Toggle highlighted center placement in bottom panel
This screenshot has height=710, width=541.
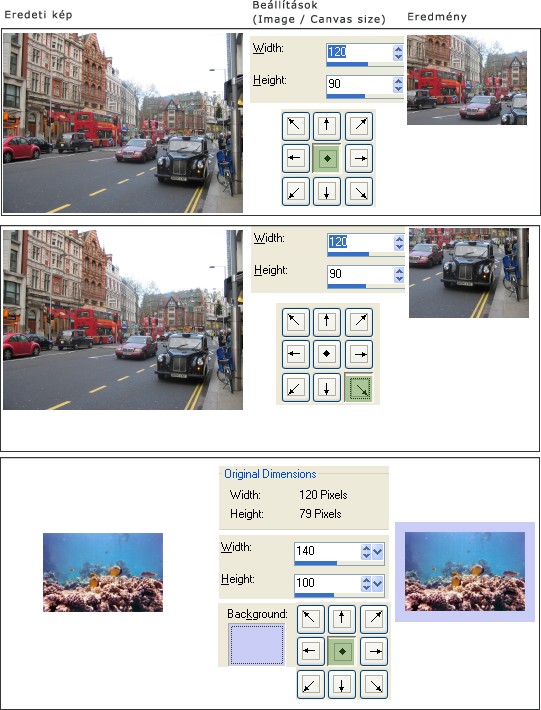[342, 651]
